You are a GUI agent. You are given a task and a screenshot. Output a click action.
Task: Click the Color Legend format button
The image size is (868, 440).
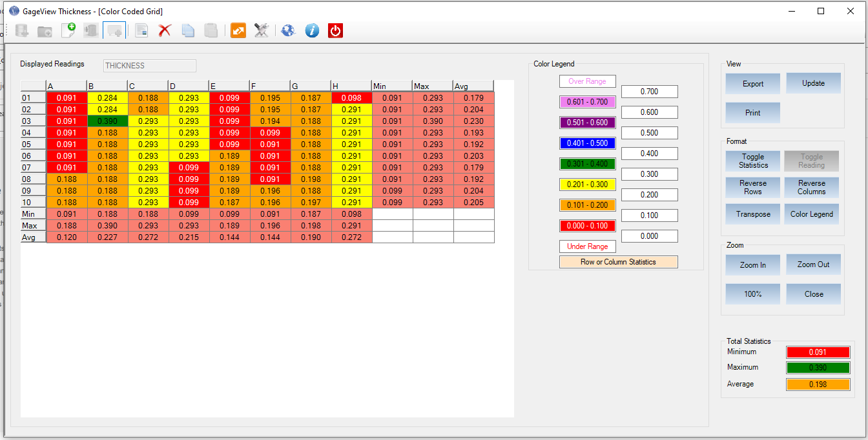812,214
